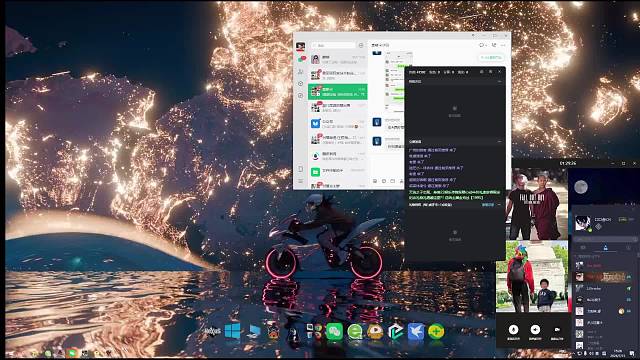
Task: Open WeChat phone icon in lower sidebar
Action: (300, 169)
